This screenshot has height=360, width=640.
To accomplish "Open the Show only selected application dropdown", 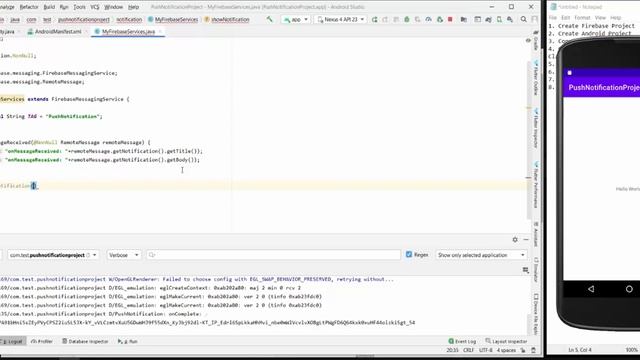I will coord(481,255).
